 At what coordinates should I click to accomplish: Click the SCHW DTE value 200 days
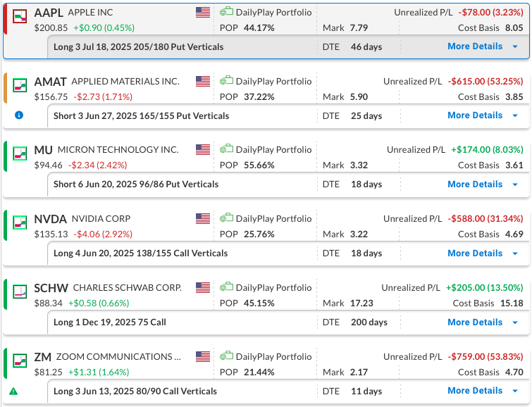[369, 323]
